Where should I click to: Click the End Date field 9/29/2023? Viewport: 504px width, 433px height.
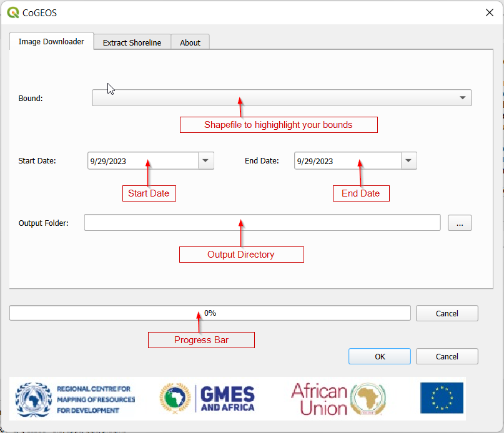point(348,160)
